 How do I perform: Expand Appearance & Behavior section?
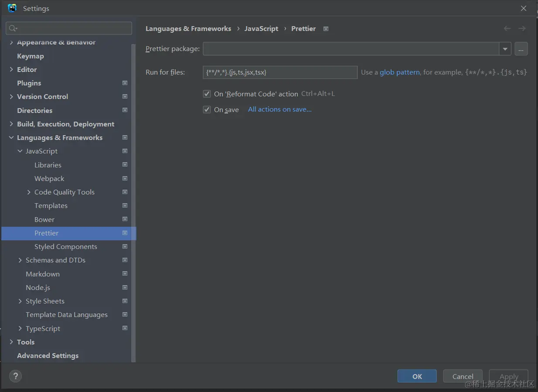tap(11, 42)
